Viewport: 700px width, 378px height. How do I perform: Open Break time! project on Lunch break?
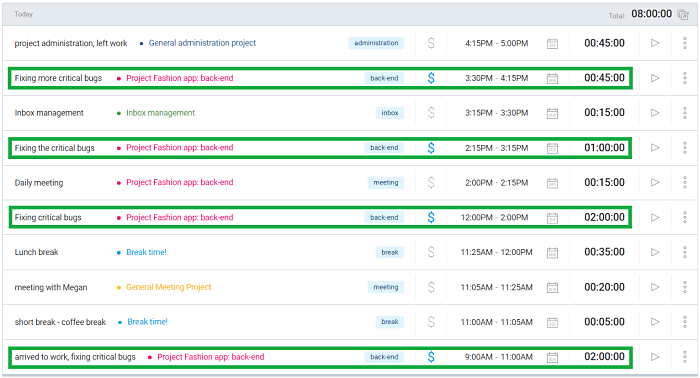tap(146, 252)
